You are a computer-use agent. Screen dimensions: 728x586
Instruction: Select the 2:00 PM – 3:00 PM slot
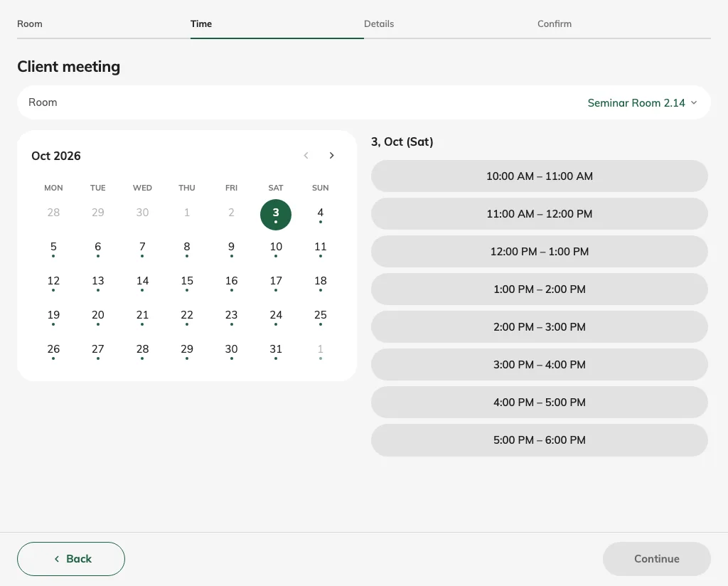coord(539,326)
